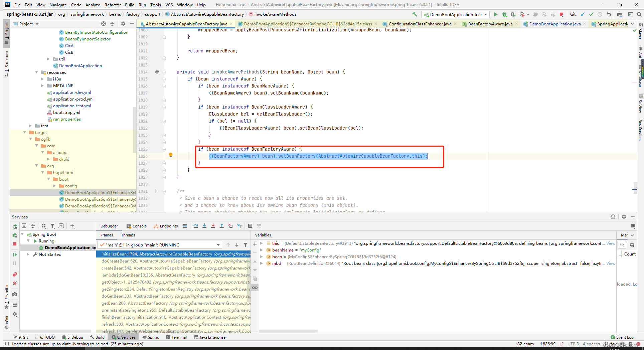
Task: Stop the running process with red square
Action: pos(561,14)
